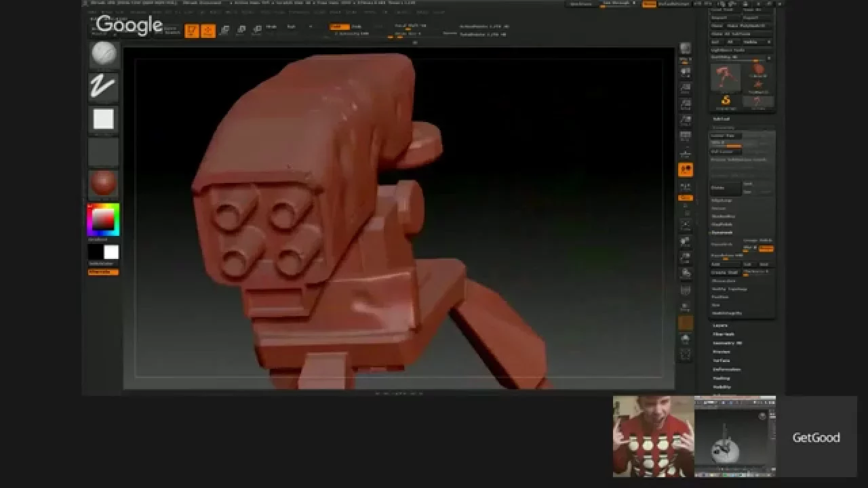Click the BPR render icon
This screenshot has width=868, height=488.
tap(686, 48)
